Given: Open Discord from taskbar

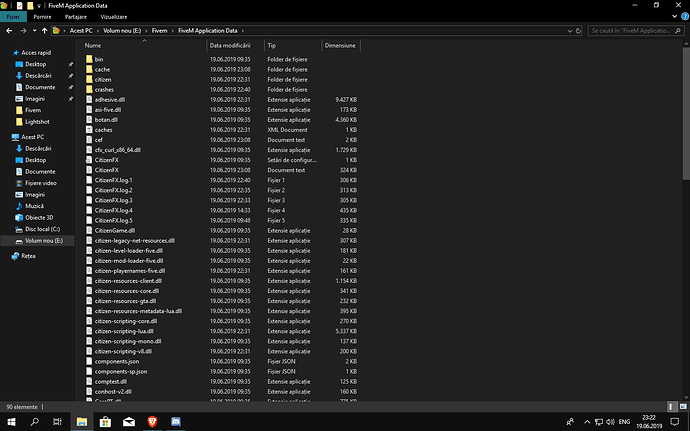Looking at the screenshot, I should 176,422.
